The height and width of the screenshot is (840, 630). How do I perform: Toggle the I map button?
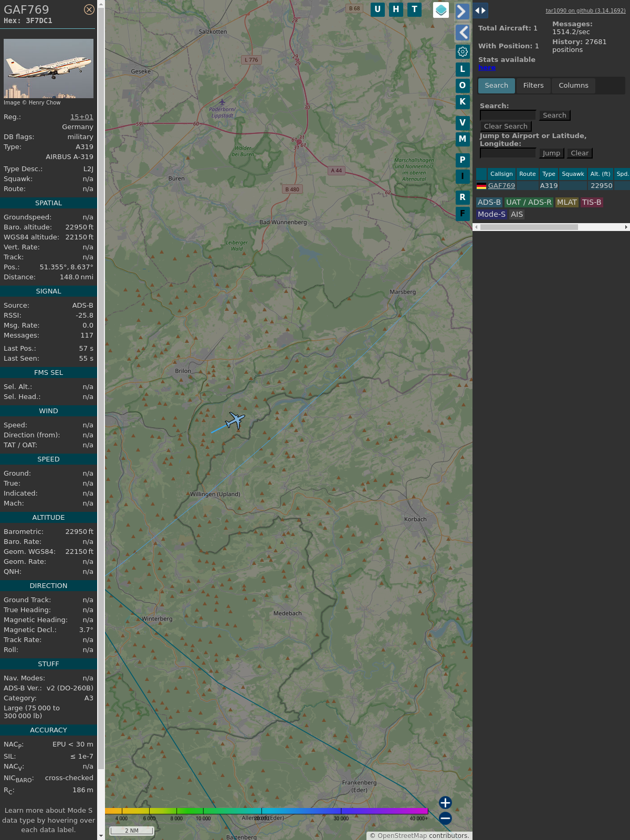click(463, 176)
